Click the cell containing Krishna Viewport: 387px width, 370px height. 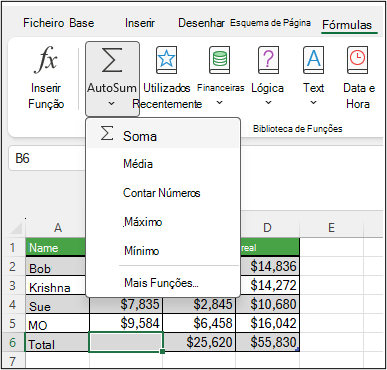point(56,286)
